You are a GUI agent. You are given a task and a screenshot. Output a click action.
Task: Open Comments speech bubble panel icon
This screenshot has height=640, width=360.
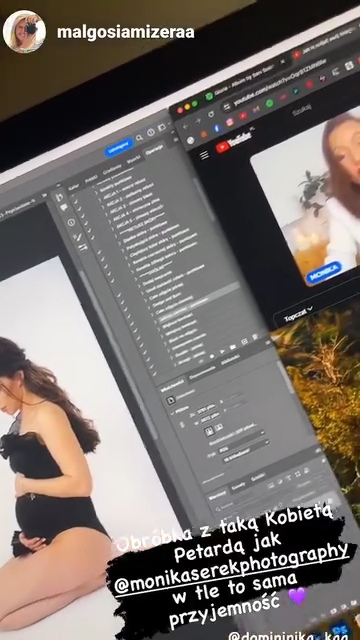click(x=64, y=208)
